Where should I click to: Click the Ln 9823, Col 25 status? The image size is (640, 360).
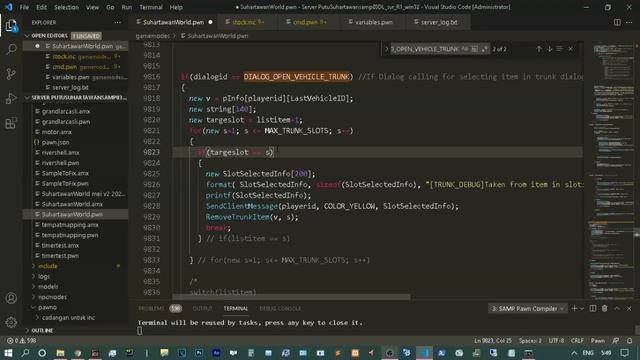493,340
